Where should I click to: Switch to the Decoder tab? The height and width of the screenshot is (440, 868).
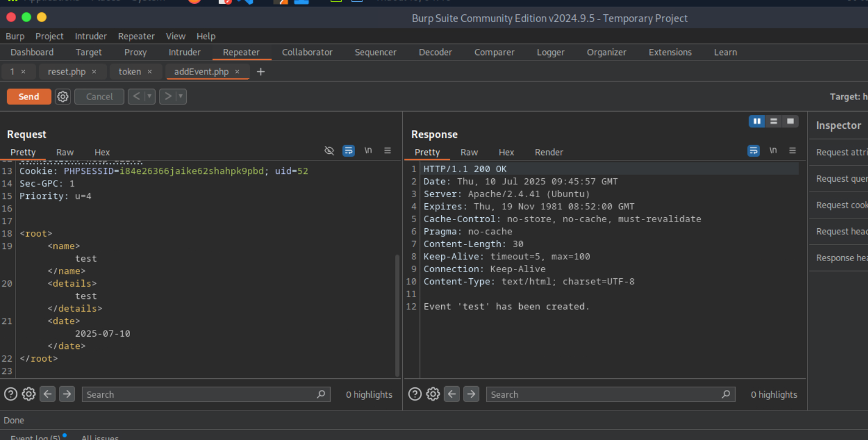[x=435, y=52]
